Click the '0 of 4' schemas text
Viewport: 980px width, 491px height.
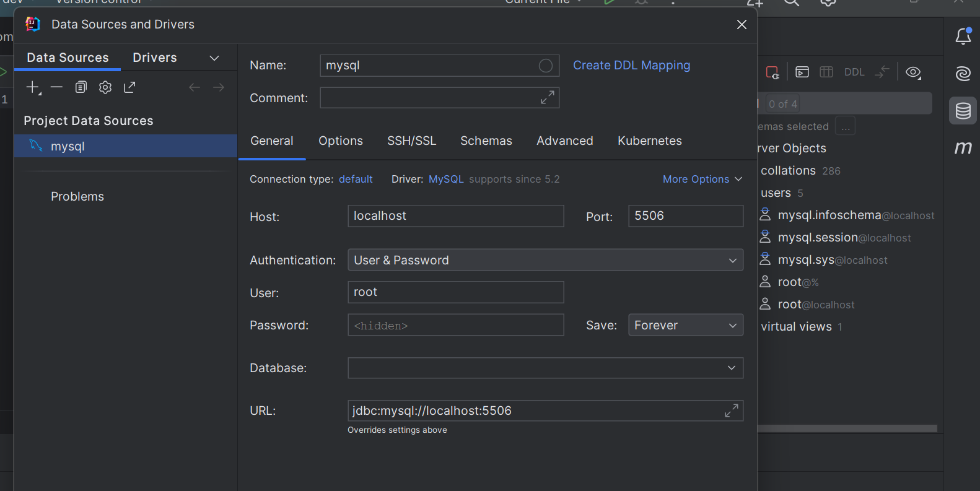[x=783, y=104]
